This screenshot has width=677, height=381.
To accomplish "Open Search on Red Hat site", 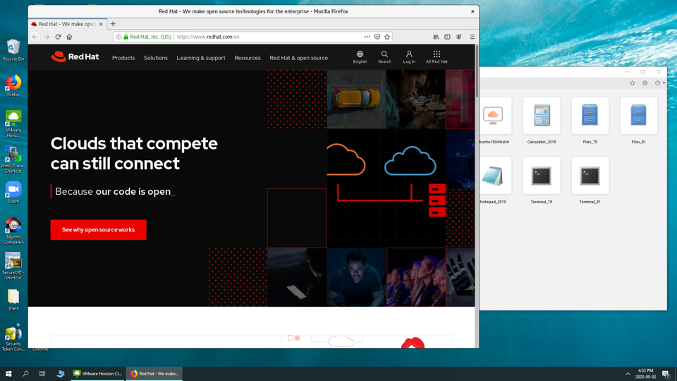I will tap(384, 57).
